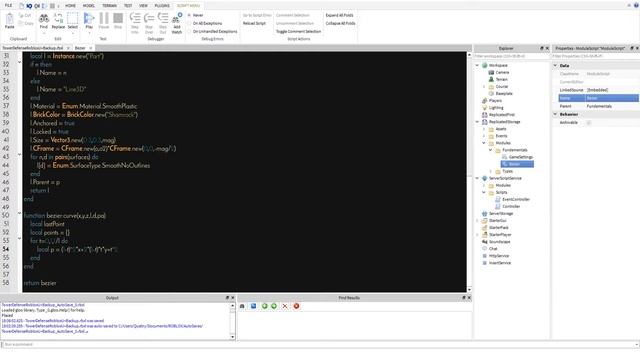This screenshot has width=640, height=360.
Task: Click Expand All Folds
Action: 340,15
